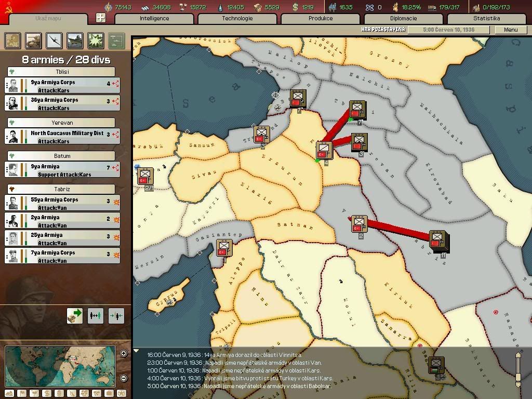The width and height of the screenshot is (532, 399).
Task: Click the industrial capacity icon
Action: pyautogui.click(x=476, y=7)
